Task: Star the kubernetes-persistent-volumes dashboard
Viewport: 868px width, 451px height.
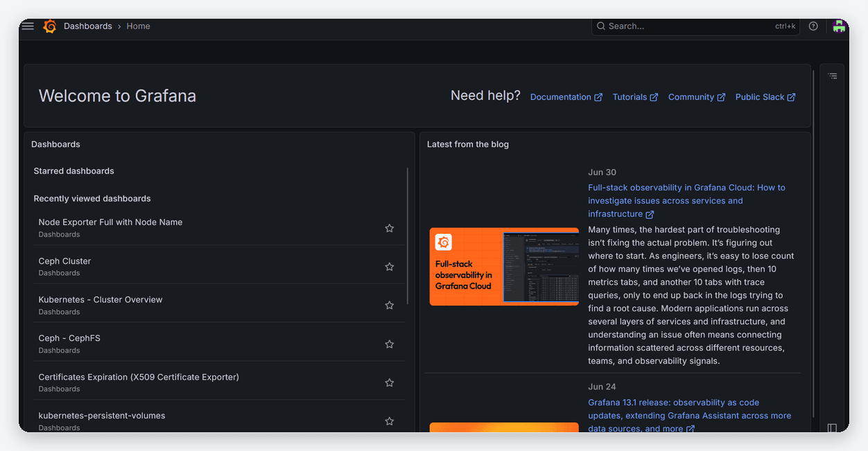Action: [x=390, y=421]
